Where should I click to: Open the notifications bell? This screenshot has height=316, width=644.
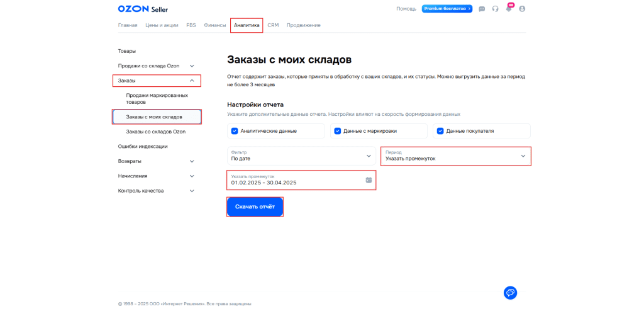tap(509, 9)
